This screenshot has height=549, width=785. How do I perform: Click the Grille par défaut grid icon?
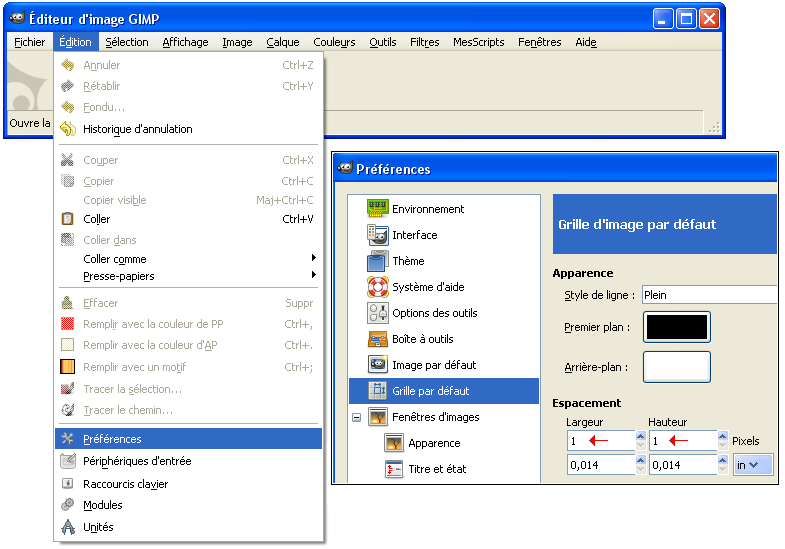click(377, 391)
